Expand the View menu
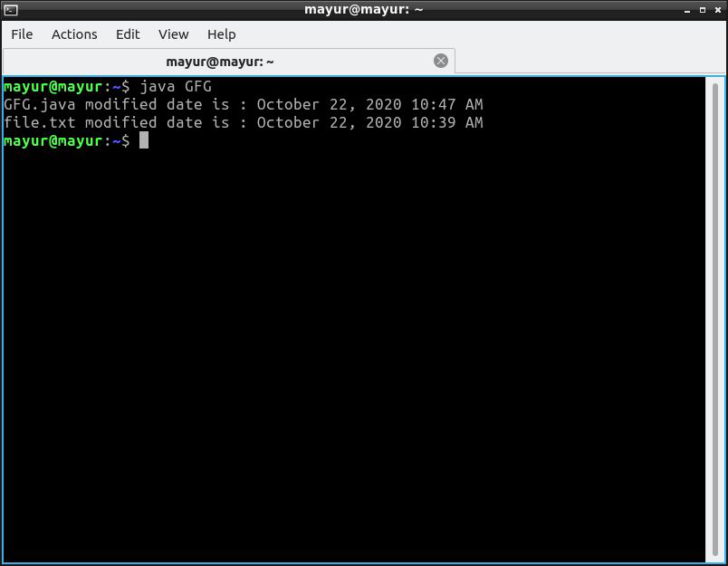 (173, 34)
